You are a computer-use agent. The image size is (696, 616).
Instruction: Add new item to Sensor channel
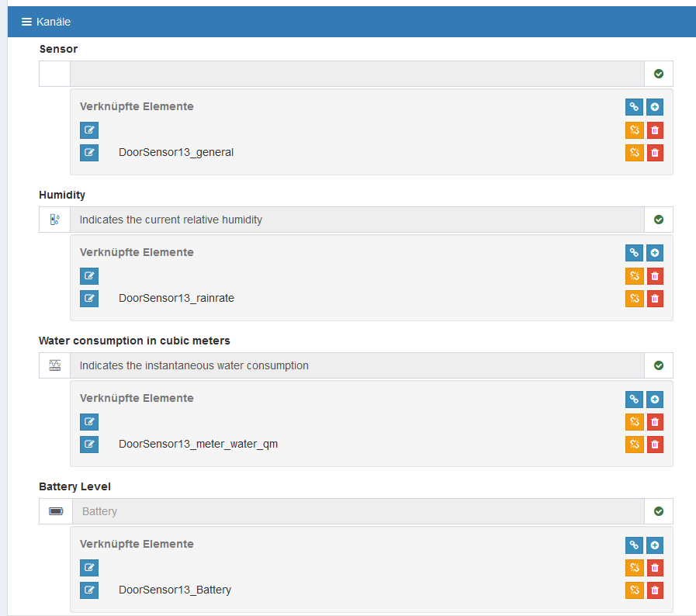(655, 107)
